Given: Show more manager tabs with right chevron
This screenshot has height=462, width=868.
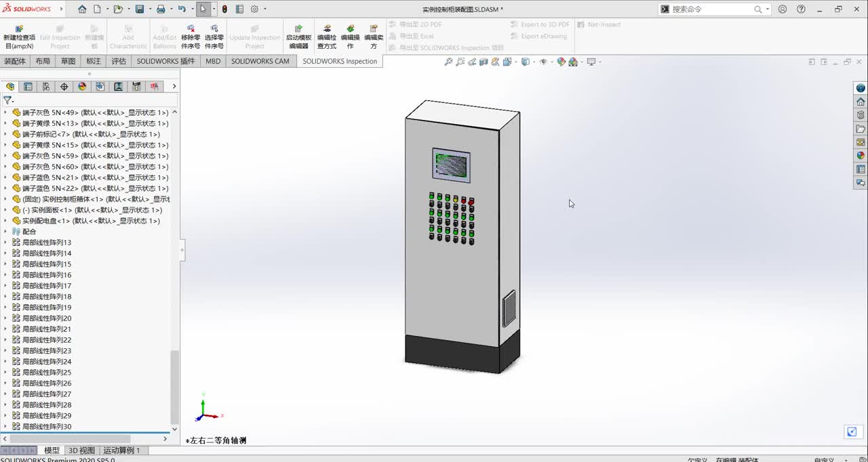Looking at the screenshot, I should click(174, 86).
